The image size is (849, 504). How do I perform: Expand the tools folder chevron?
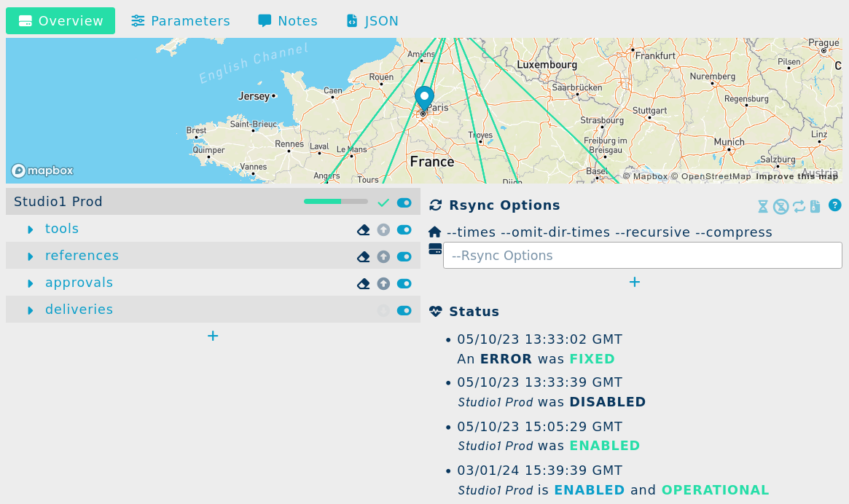31,229
